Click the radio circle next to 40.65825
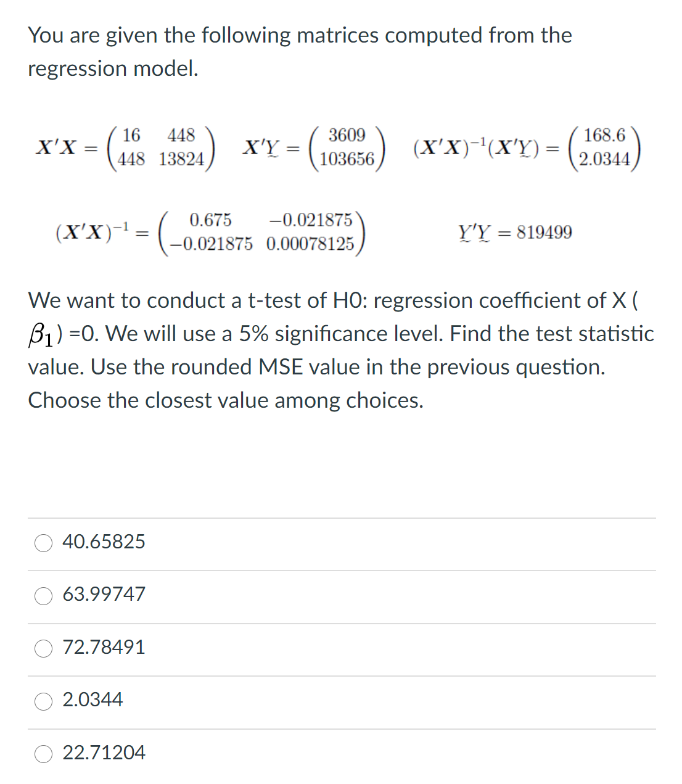The image size is (682, 784). click(x=43, y=543)
